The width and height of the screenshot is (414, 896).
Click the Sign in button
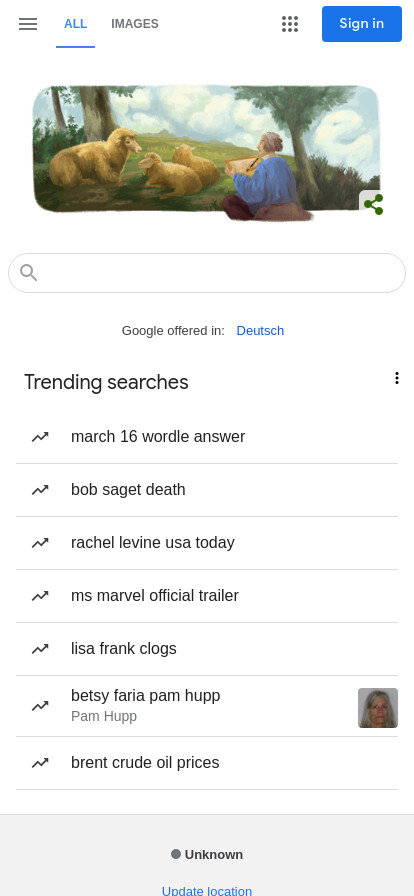click(362, 24)
